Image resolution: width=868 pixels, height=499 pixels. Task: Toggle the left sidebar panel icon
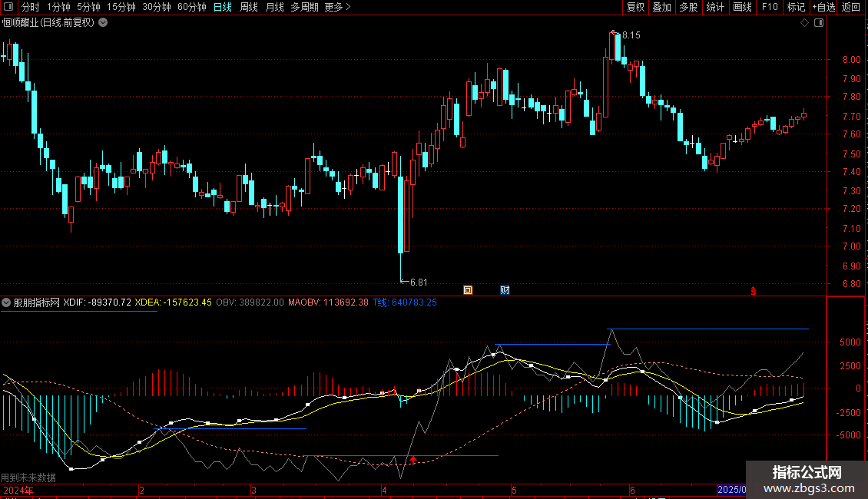click(8, 7)
